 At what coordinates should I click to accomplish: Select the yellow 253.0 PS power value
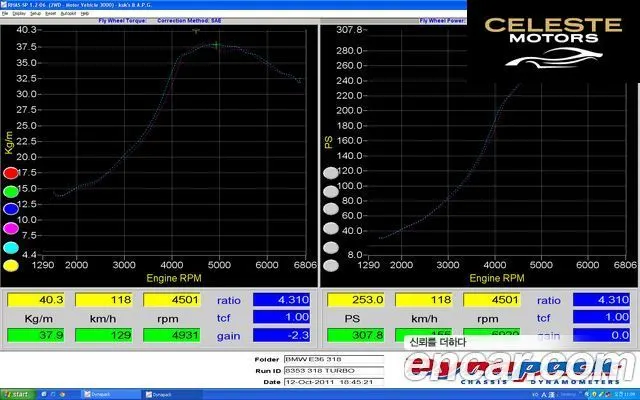click(356, 300)
